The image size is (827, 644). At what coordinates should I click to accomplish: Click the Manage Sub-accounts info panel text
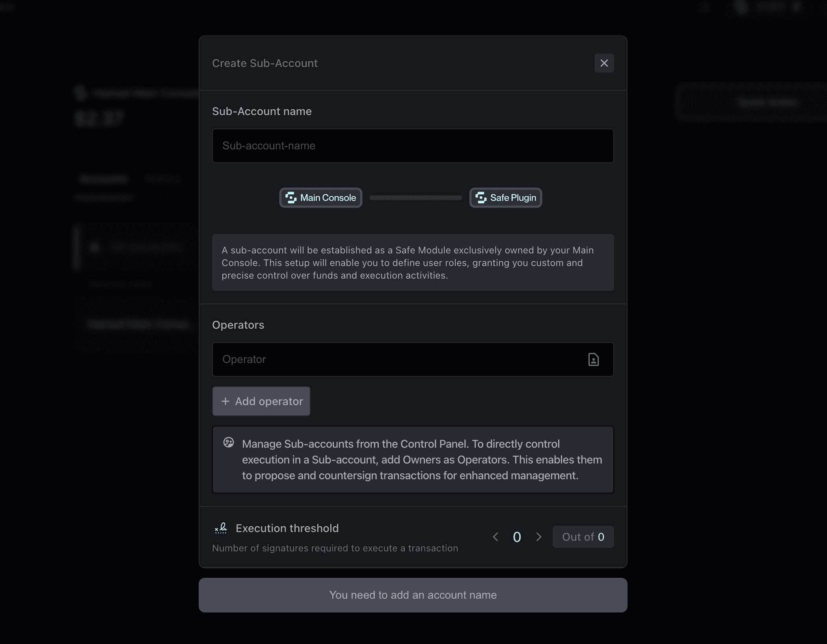(x=422, y=460)
